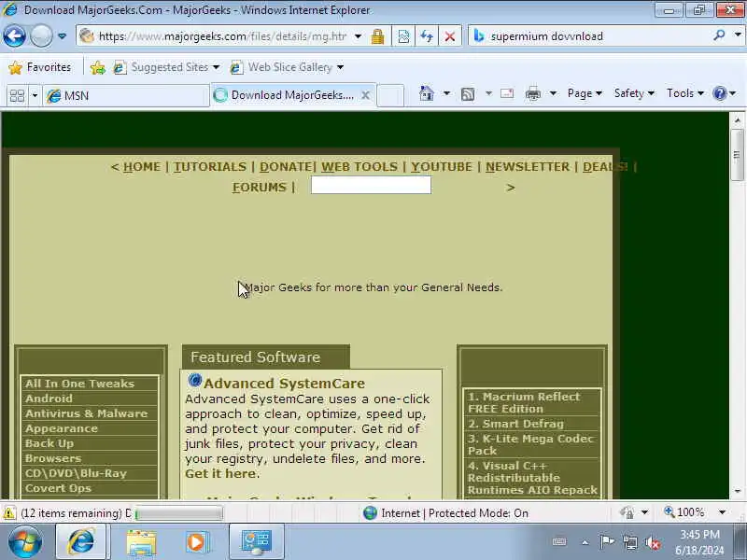Expand the address bar autocomplete dropdown
Viewport: 747px width, 560px height.
(358, 36)
